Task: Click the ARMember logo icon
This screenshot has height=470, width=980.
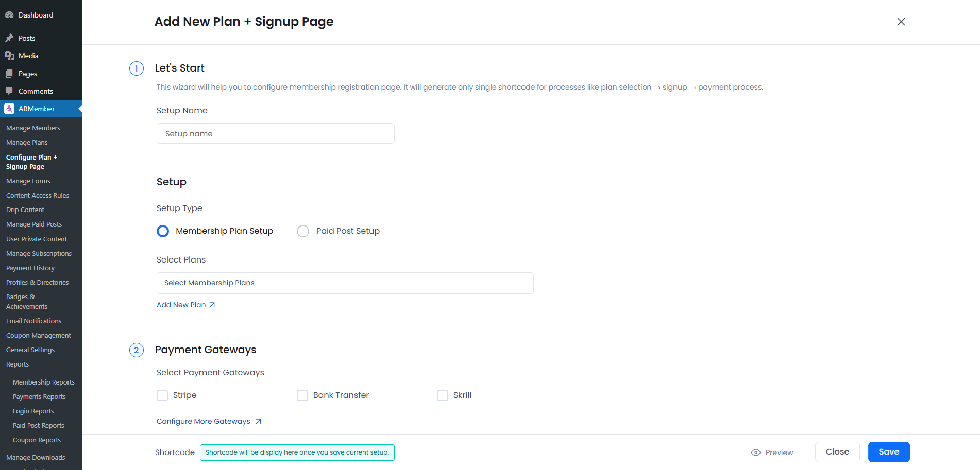Action: pyautogui.click(x=9, y=109)
